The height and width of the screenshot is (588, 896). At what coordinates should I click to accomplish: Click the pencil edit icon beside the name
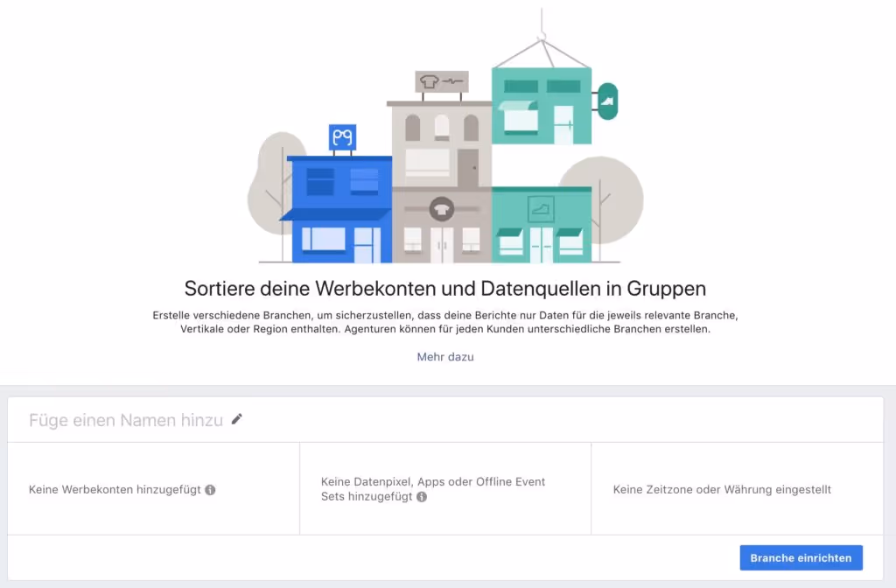236,419
